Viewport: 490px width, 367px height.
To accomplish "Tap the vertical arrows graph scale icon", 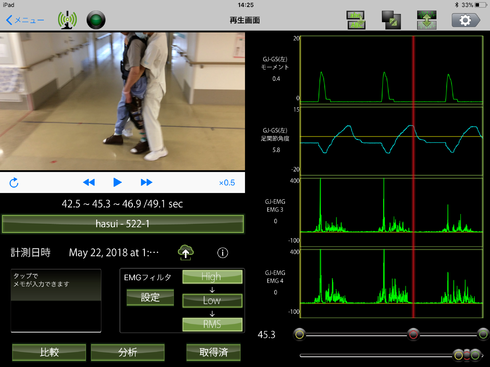I will [x=427, y=20].
